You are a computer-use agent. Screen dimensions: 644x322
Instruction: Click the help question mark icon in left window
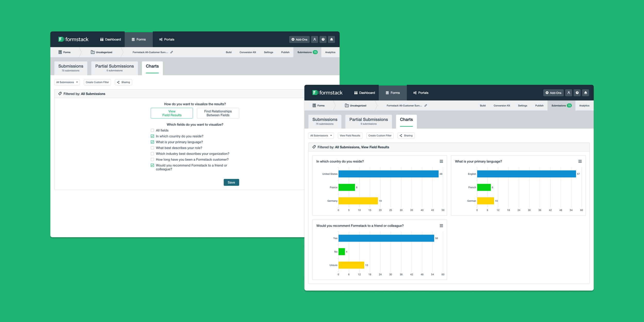323,39
